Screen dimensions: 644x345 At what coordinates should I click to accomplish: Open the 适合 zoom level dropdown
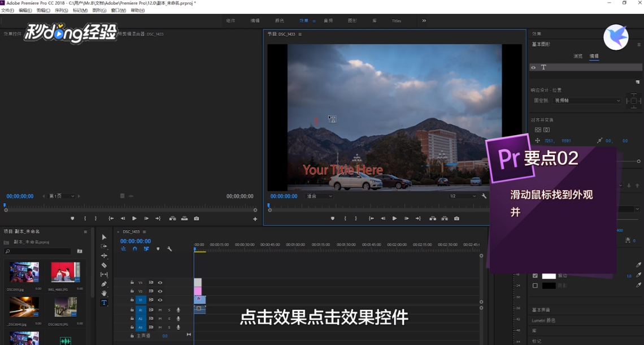click(320, 196)
